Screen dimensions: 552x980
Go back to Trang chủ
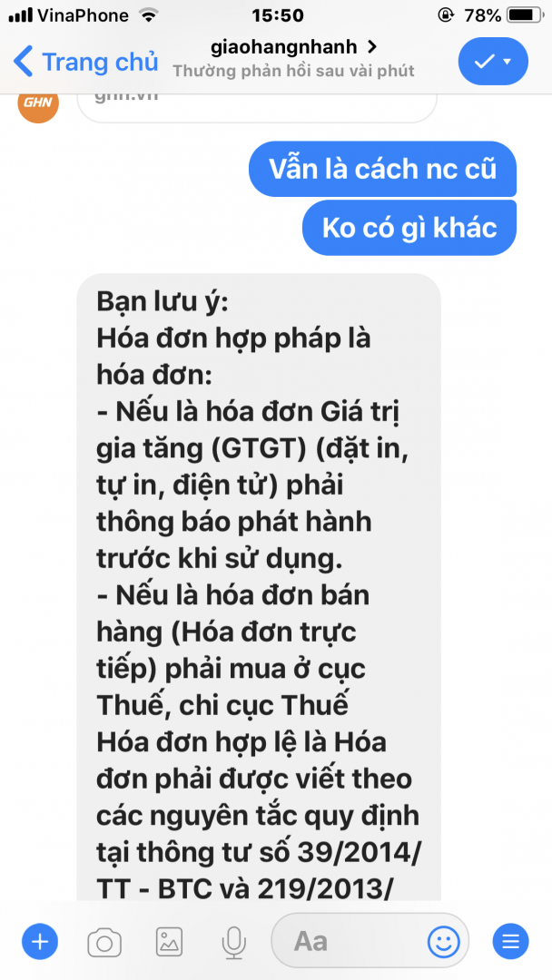pyautogui.click(x=85, y=62)
